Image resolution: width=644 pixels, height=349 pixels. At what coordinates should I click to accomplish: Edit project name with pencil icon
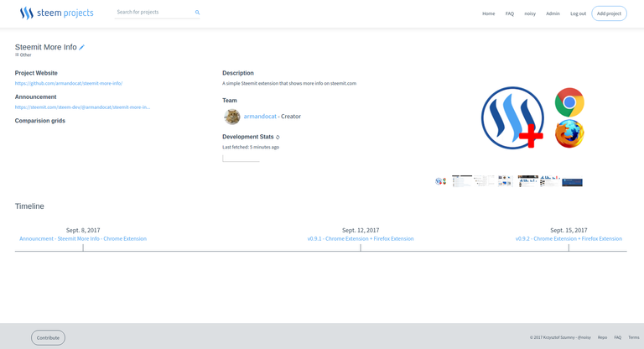tap(81, 47)
